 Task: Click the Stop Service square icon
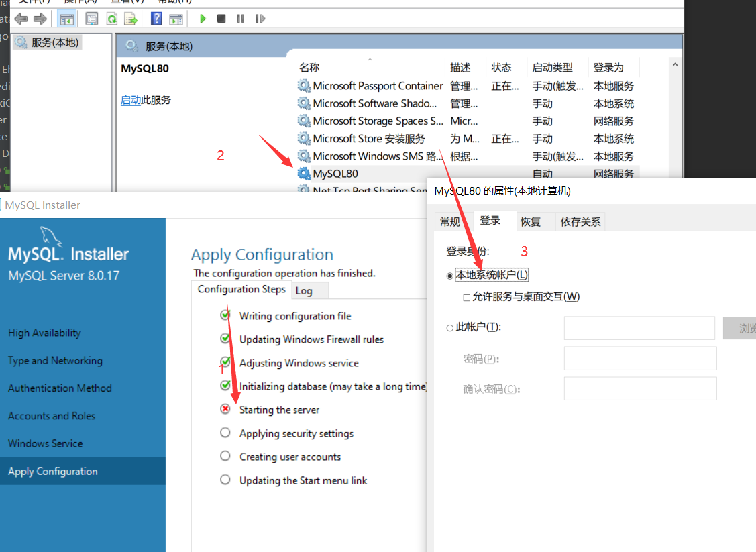pos(221,19)
